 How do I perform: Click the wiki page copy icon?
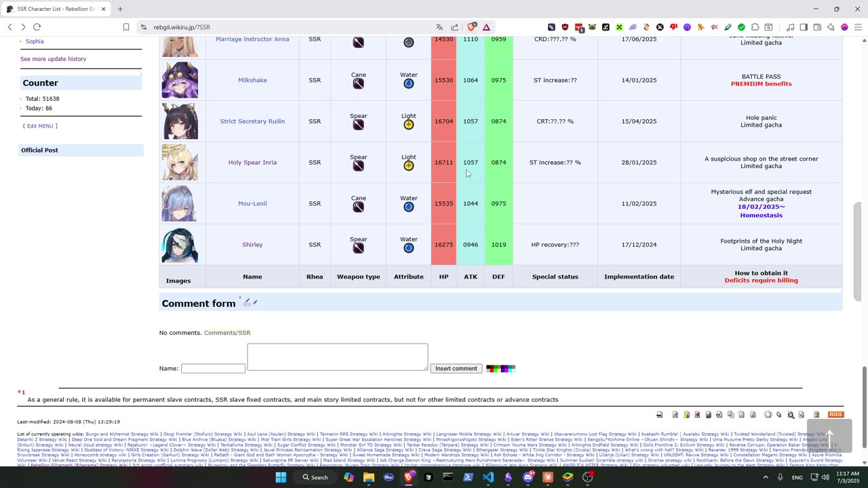point(731,414)
